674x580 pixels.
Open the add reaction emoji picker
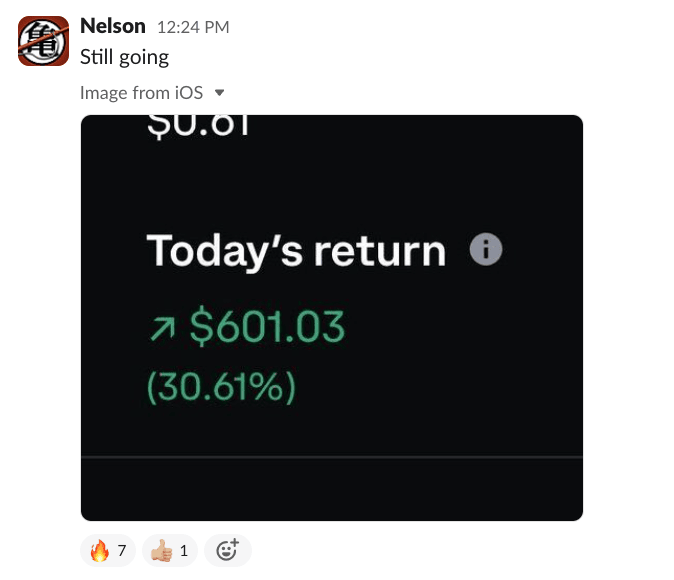coord(228,550)
